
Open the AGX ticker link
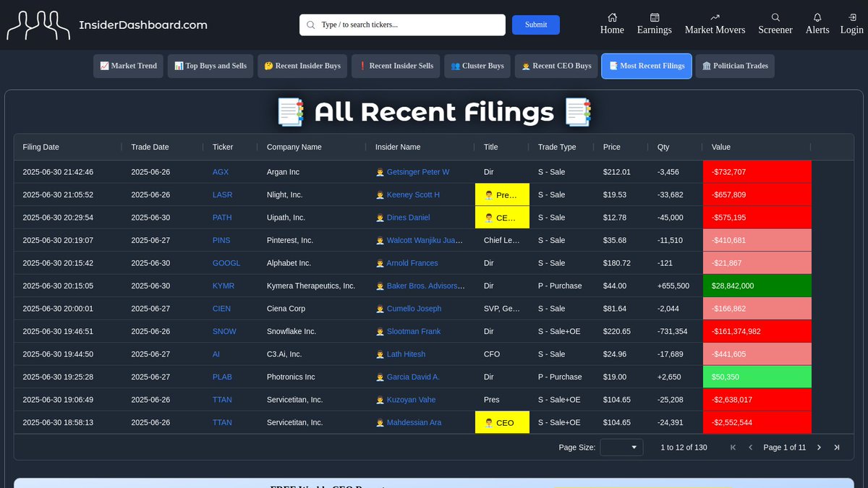coord(221,172)
